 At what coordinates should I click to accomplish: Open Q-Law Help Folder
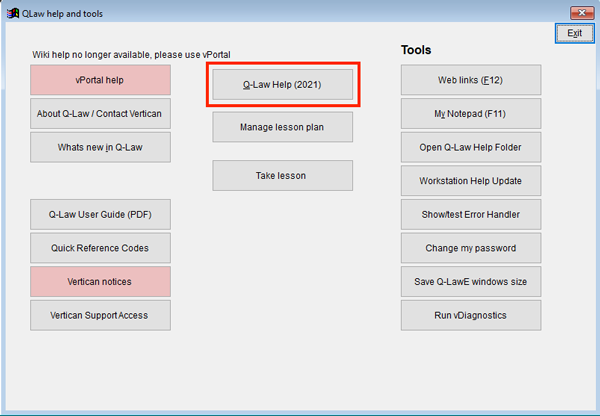pyautogui.click(x=471, y=147)
